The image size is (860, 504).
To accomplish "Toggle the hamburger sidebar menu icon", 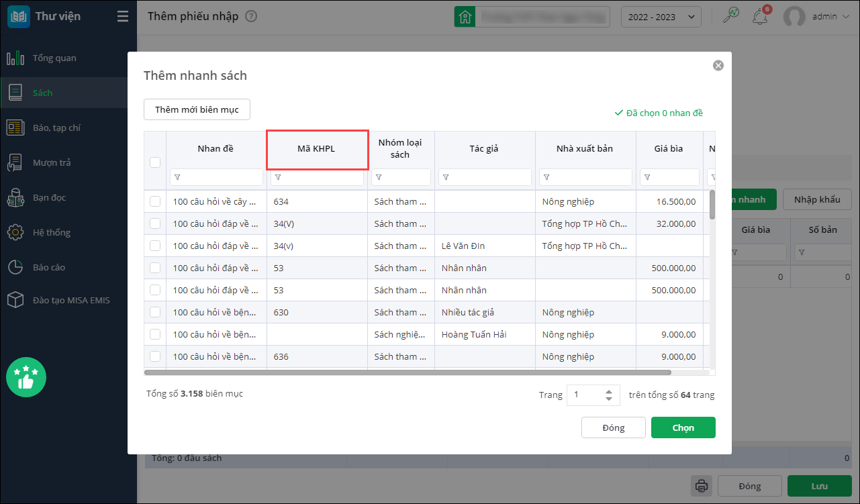I will pyautogui.click(x=122, y=16).
